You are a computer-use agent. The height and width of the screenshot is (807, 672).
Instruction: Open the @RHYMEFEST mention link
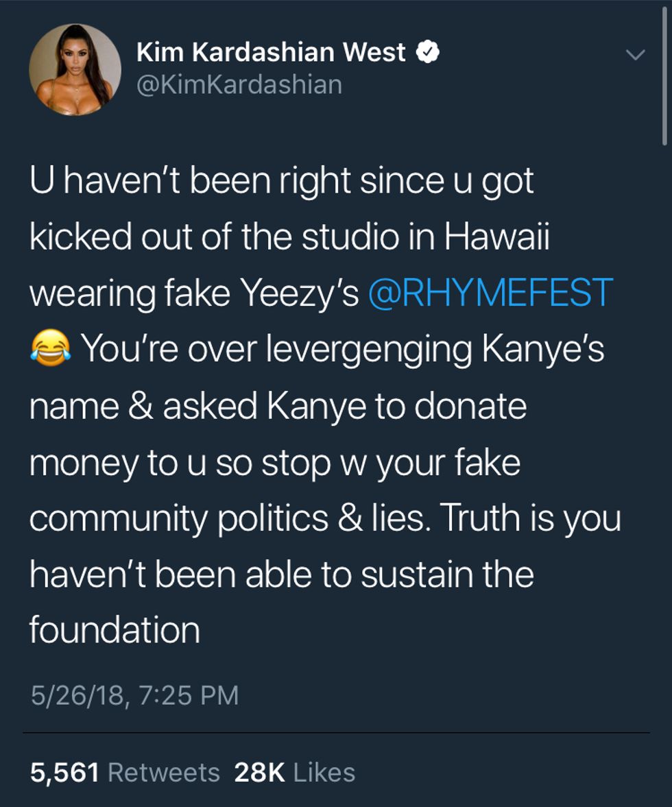(x=490, y=293)
